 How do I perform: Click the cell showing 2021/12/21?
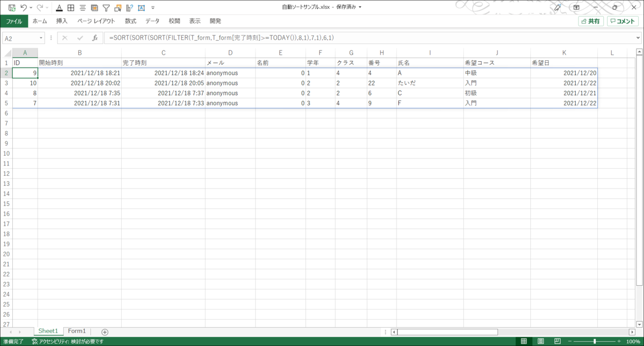[564, 93]
